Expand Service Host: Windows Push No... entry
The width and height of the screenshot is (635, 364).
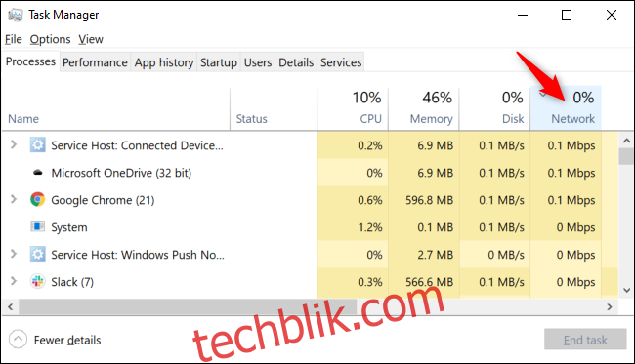(14, 254)
